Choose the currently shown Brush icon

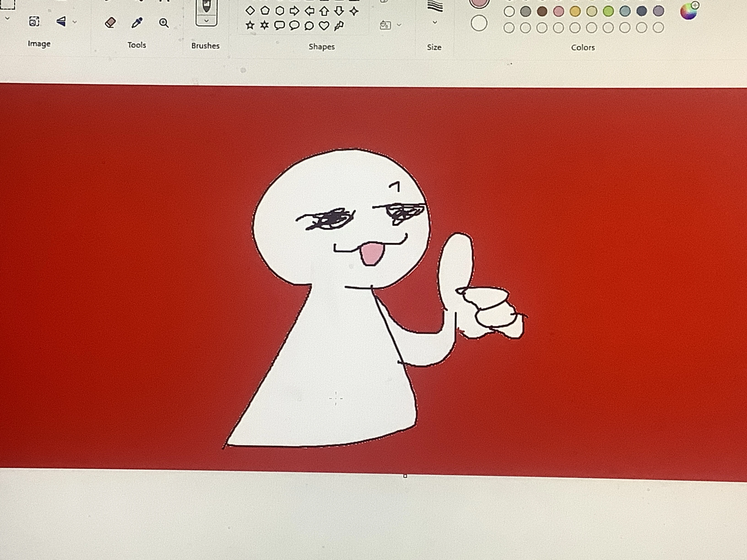pos(207,6)
